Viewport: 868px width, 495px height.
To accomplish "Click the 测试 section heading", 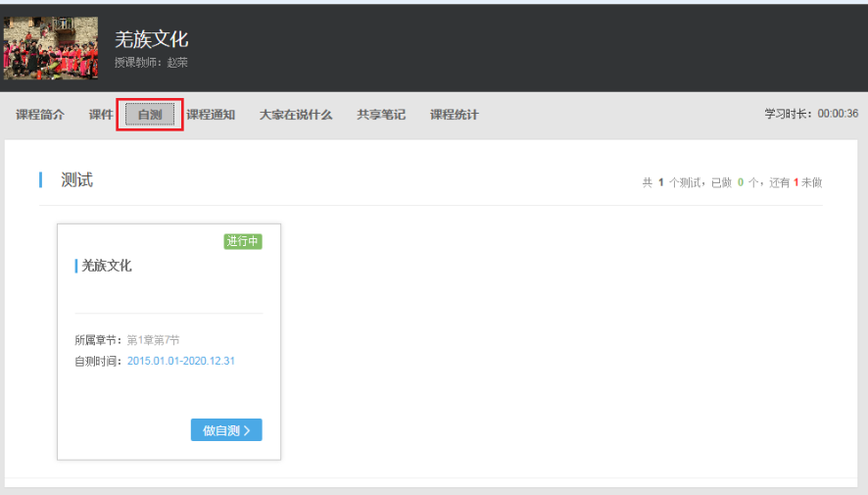I will (76, 180).
